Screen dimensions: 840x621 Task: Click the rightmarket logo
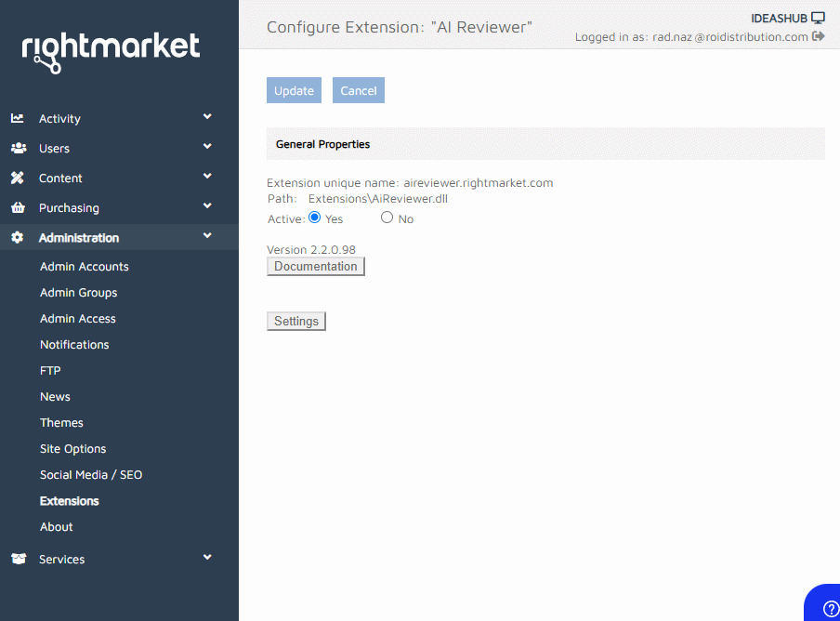click(x=111, y=51)
